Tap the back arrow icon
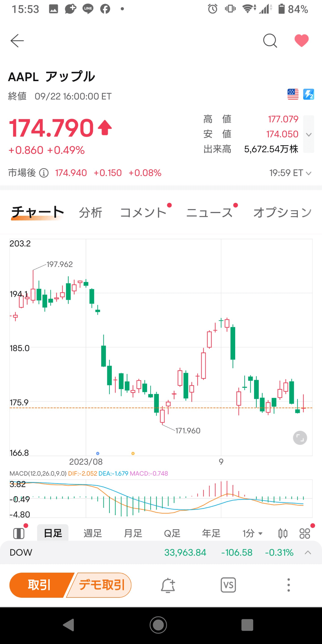The width and height of the screenshot is (322, 644). coord(17,41)
